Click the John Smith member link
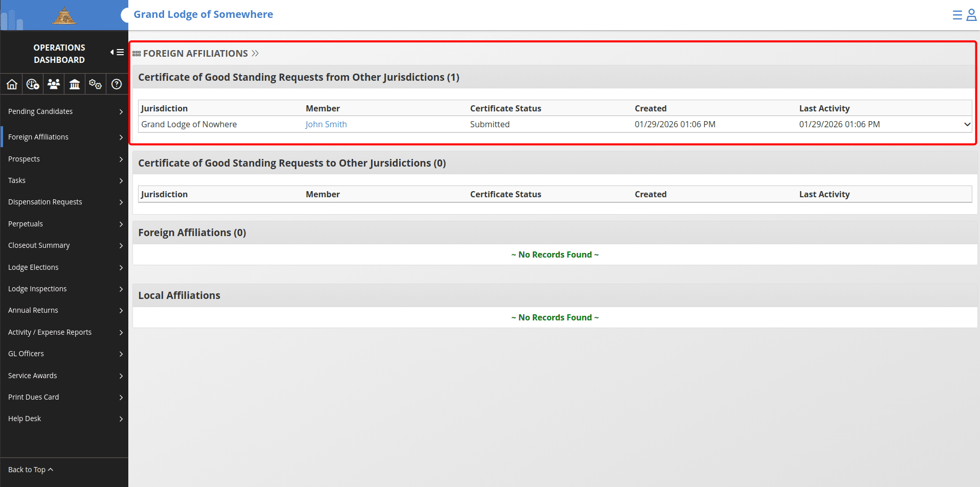 (x=326, y=124)
